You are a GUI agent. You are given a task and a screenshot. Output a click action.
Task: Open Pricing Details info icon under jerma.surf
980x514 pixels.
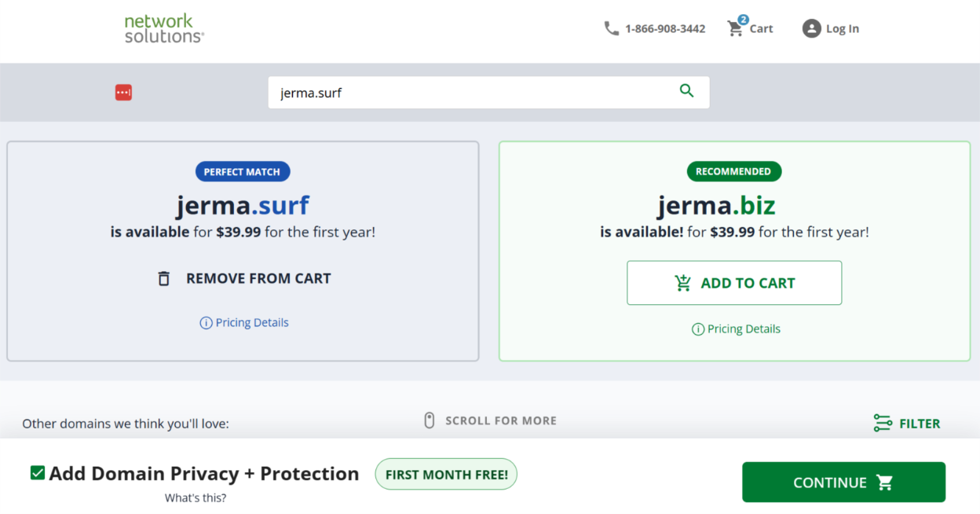click(205, 322)
